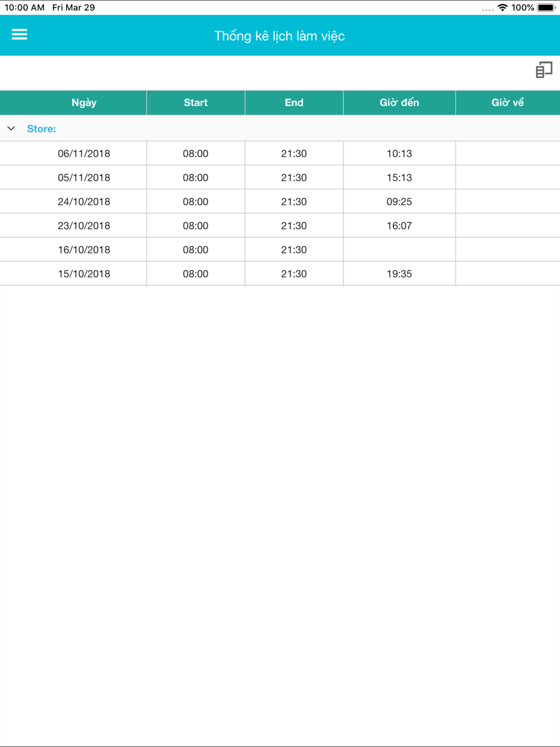Select the row dated 23/10/2018
This screenshot has height=747, width=560.
click(x=84, y=226)
